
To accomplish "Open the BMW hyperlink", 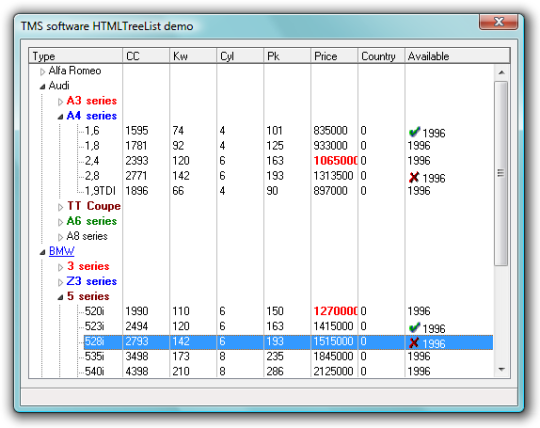I will [61, 251].
